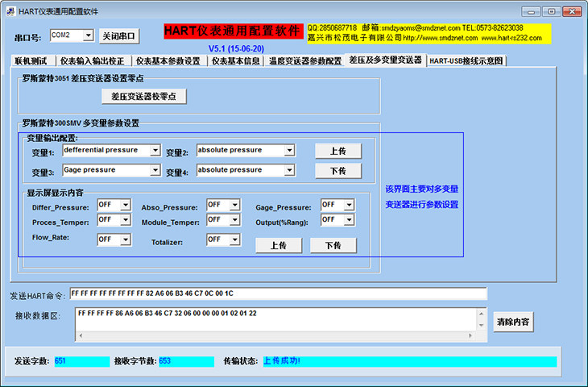Click the 发送HART命令 input field
The width and height of the screenshot is (588, 387).
[x=278, y=293]
